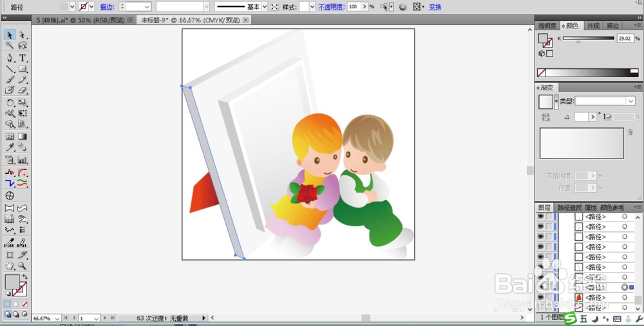The height and width of the screenshot is (326, 644).
Task: Select the Paintbrush tool
Action: (x=10, y=79)
